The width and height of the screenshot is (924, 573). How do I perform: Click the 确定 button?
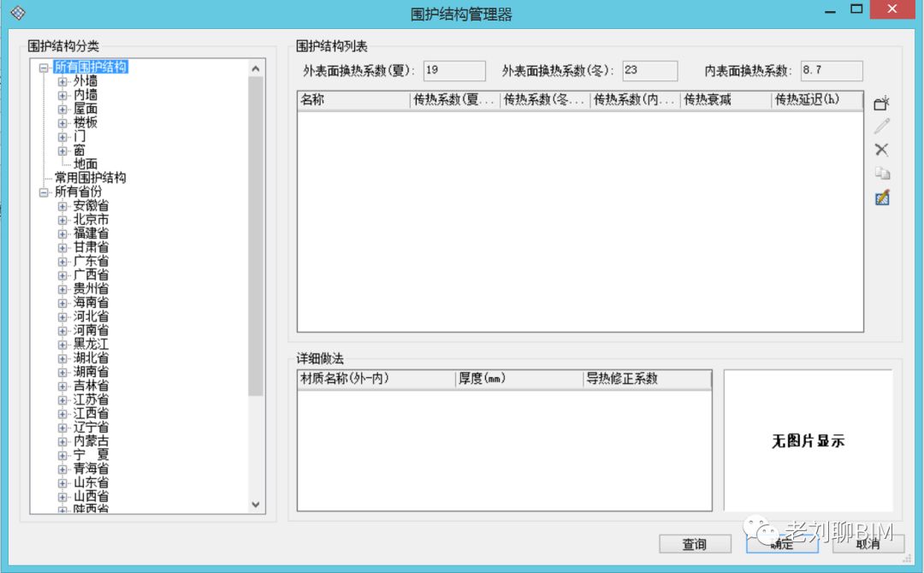[x=782, y=544]
